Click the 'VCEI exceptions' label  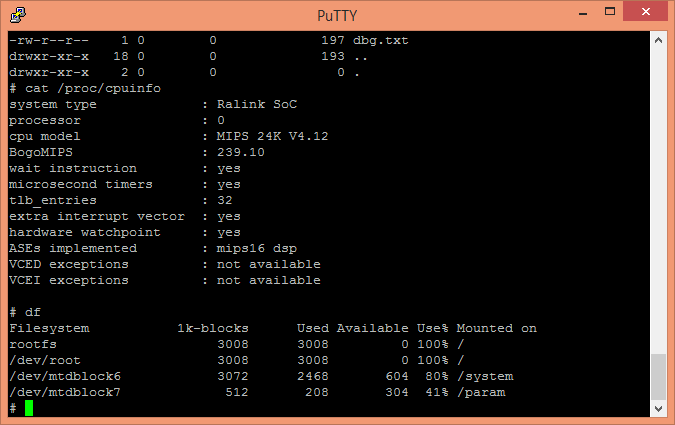(69, 280)
